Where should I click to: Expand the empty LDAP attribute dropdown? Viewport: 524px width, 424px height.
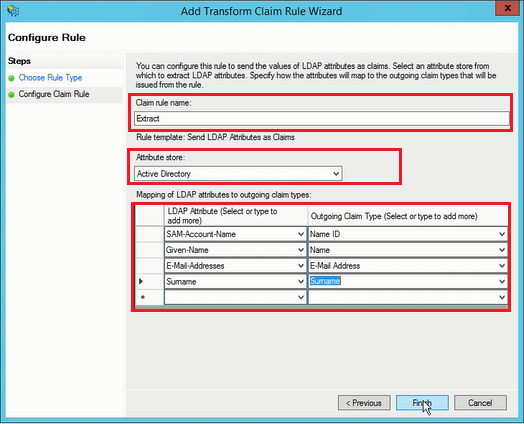click(301, 297)
